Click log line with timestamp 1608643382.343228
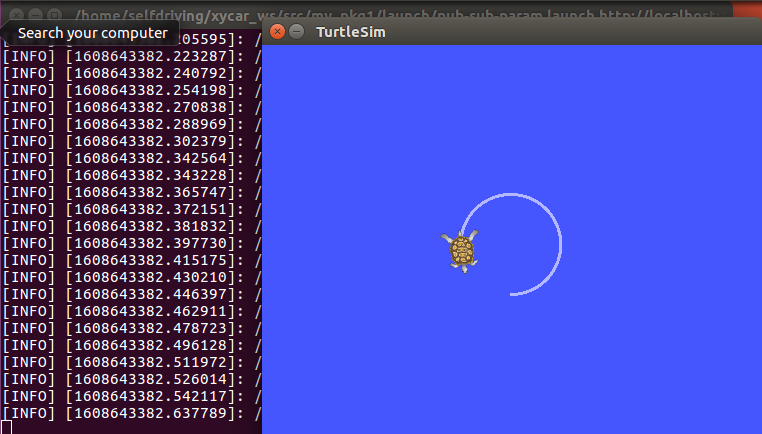762x434 pixels. tap(132, 175)
